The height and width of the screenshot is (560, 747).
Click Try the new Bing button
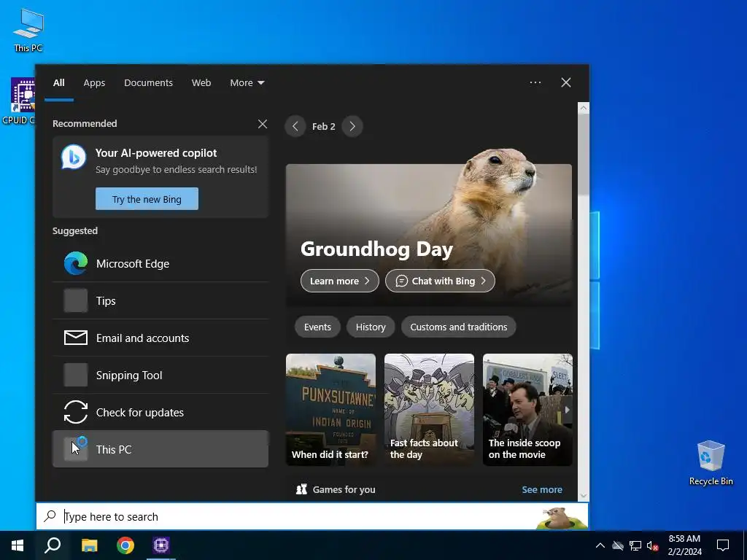pos(147,199)
